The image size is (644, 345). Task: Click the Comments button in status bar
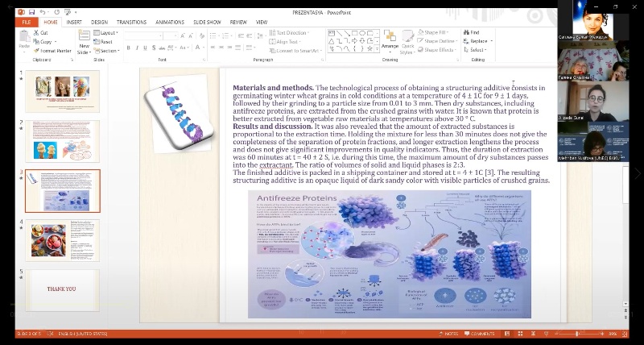coord(481,334)
